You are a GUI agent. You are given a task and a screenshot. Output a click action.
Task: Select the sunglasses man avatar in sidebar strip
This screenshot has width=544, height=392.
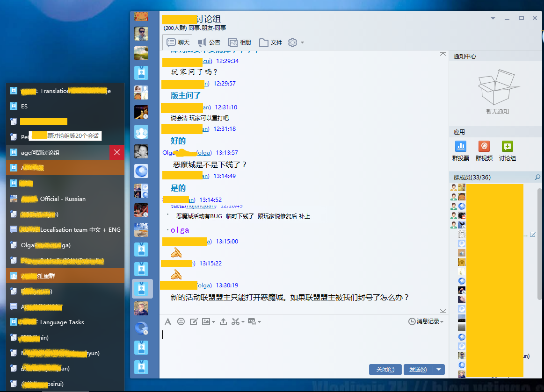141,34
